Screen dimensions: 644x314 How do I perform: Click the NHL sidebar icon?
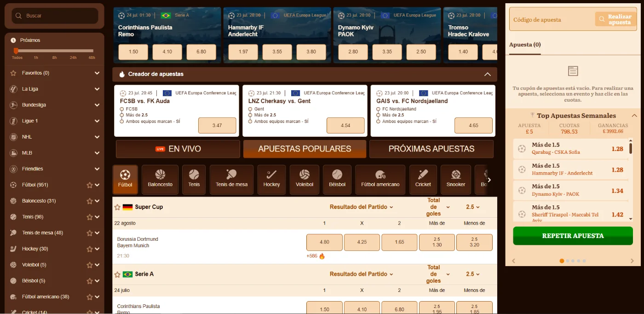click(13, 137)
